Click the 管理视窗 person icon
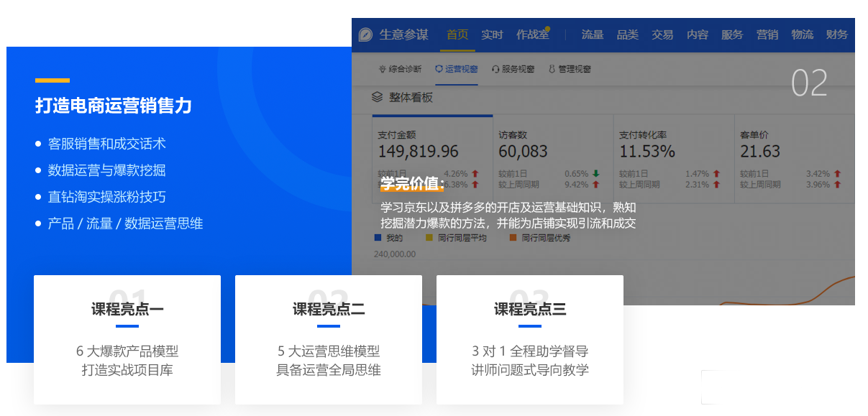 click(552, 70)
